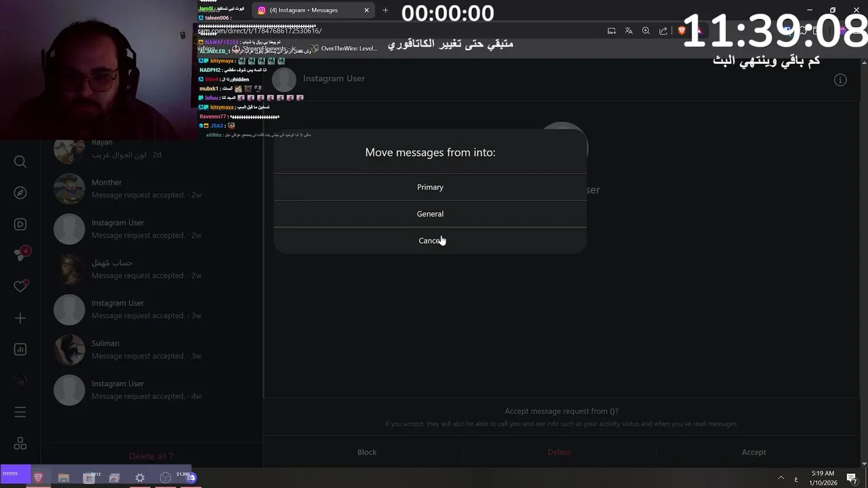Click the browser address bar URL
The image size is (868, 488).
[x=260, y=30]
